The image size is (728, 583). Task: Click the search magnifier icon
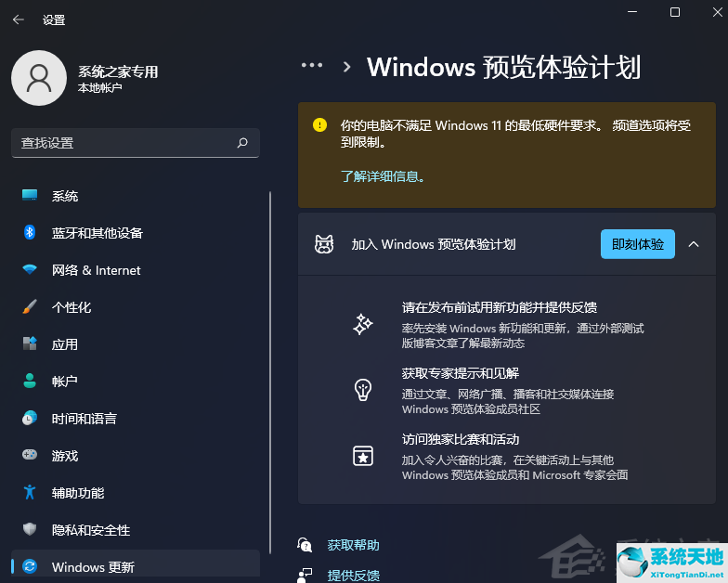[x=242, y=143]
